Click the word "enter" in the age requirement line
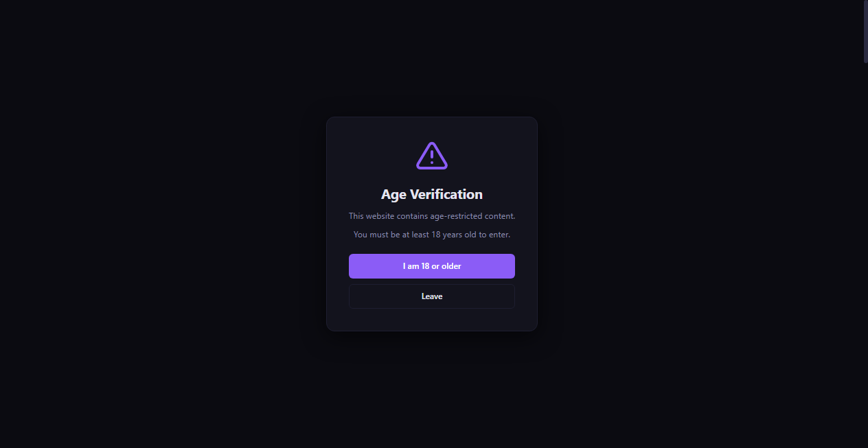 pos(499,235)
